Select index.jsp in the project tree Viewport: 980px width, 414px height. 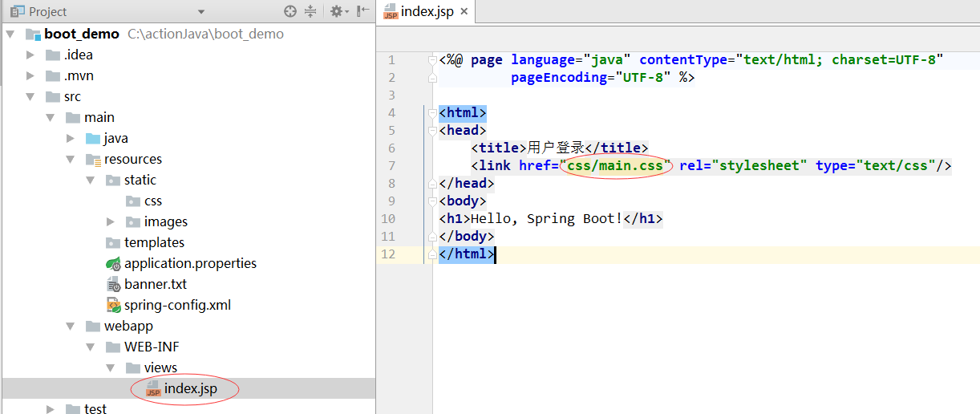pos(190,388)
